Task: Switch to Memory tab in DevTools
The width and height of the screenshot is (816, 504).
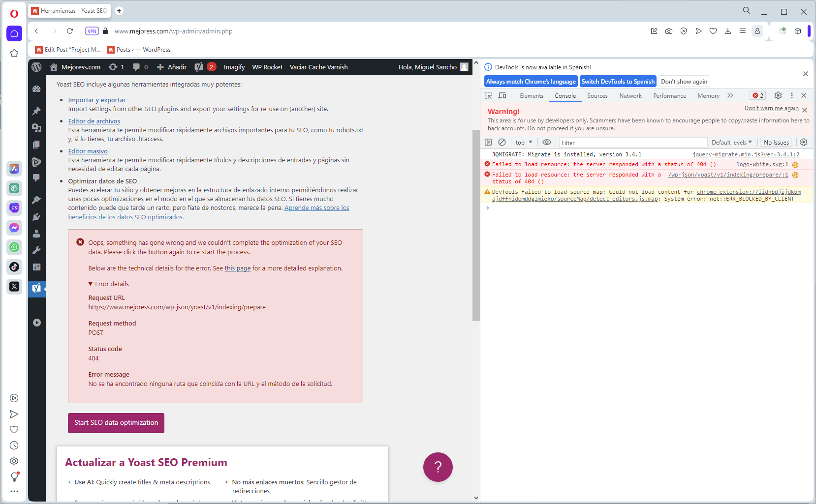Action: tap(708, 95)
